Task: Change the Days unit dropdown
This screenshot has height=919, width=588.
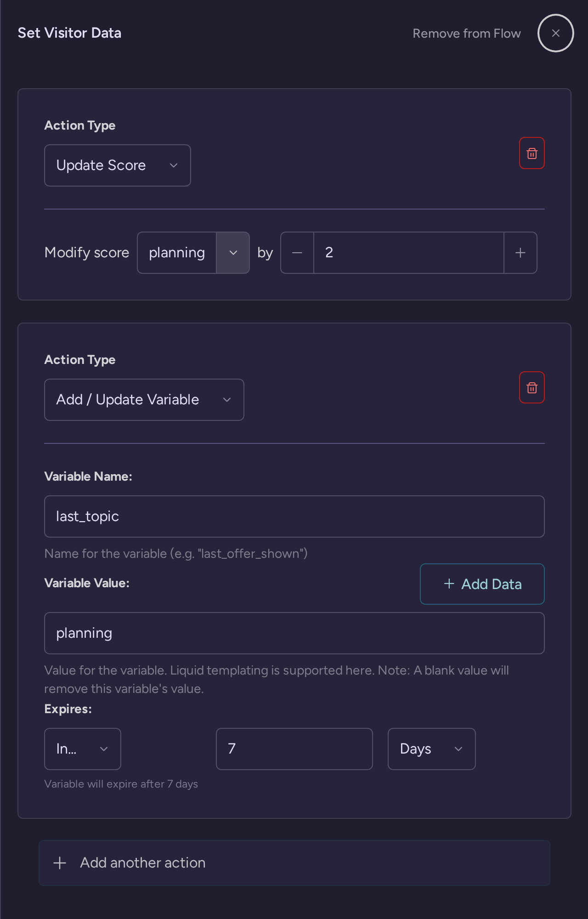Action: pyautogui.click(x=432, y=749)
